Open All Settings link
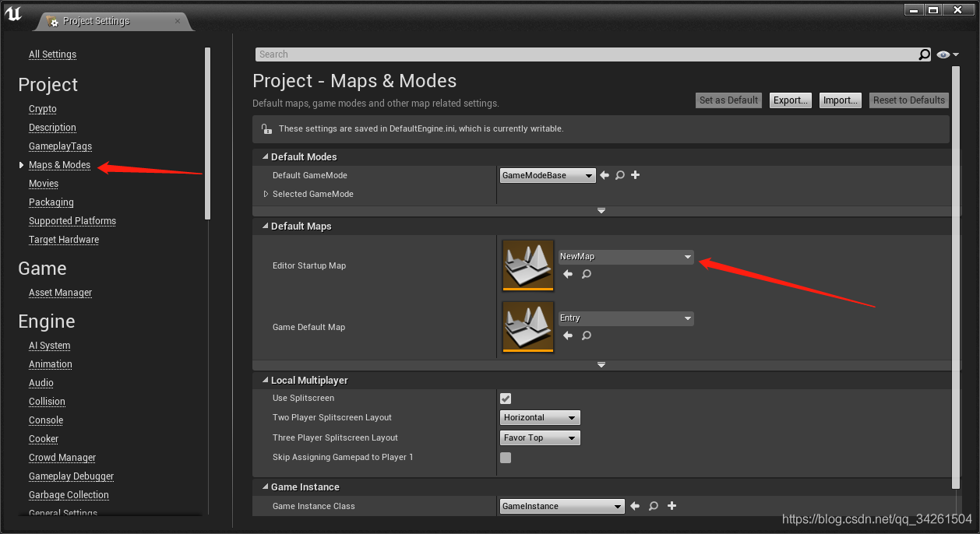Screen dimensions: 980x534 (x=52, y=54)
